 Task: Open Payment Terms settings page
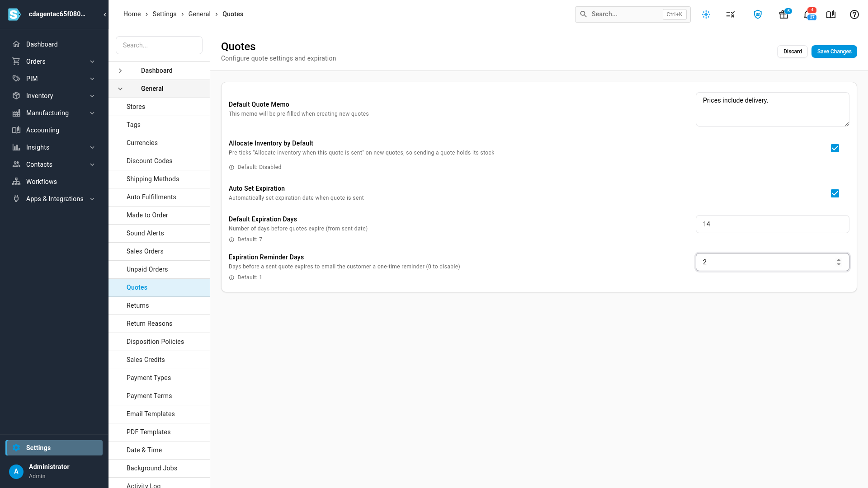(159, 396)
